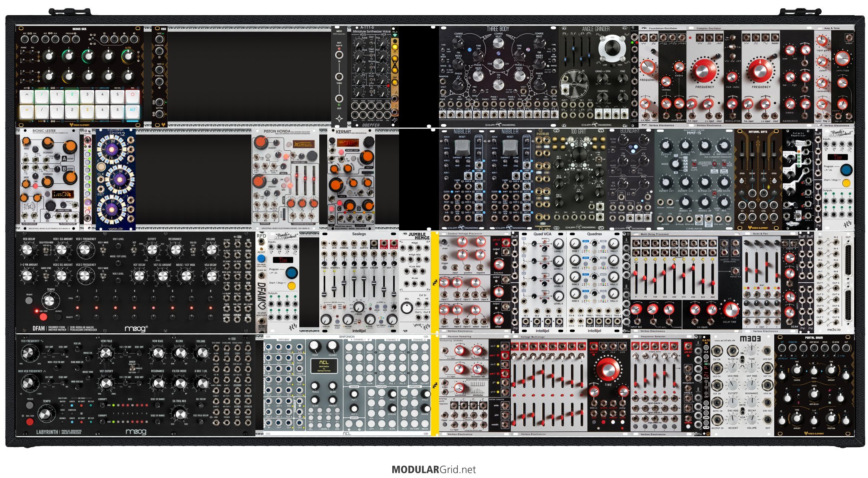
Task: Click the Sealegs Mix knob
Action: (392, 319)
